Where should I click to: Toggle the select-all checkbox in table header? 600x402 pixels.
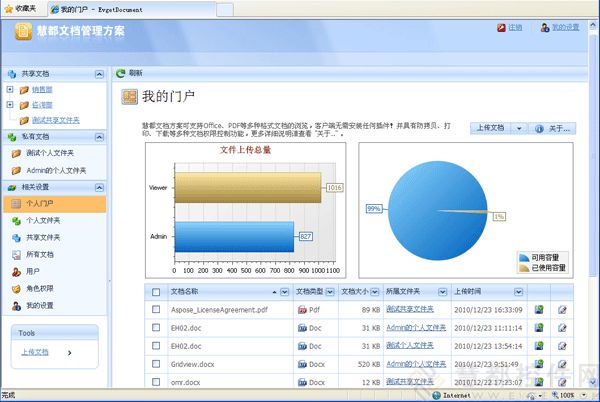(x=156, y=291)
